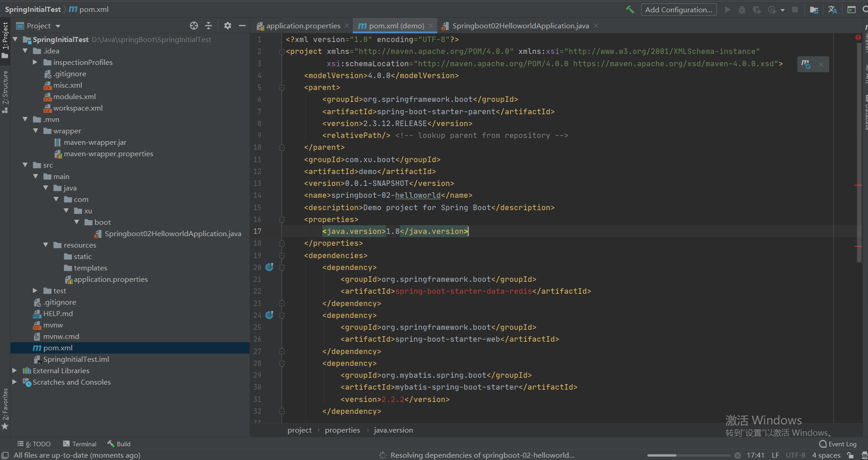Open the Favorites side tab
Image resolution: width=868 pixels, height=460 pixels.
point(5,409)
